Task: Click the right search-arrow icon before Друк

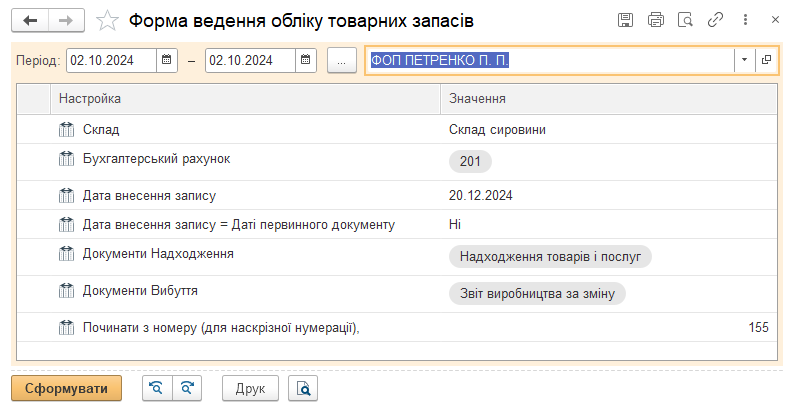Action: 187,387
